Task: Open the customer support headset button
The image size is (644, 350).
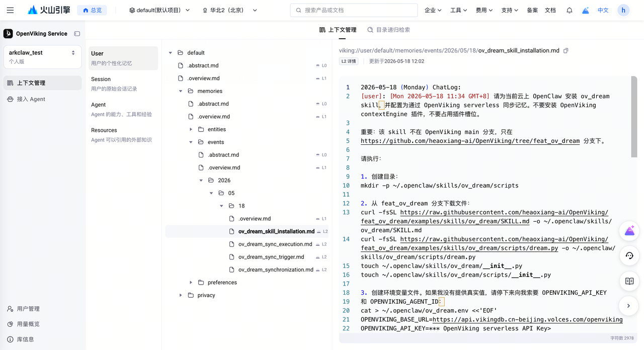Action: tap(629, 255)
